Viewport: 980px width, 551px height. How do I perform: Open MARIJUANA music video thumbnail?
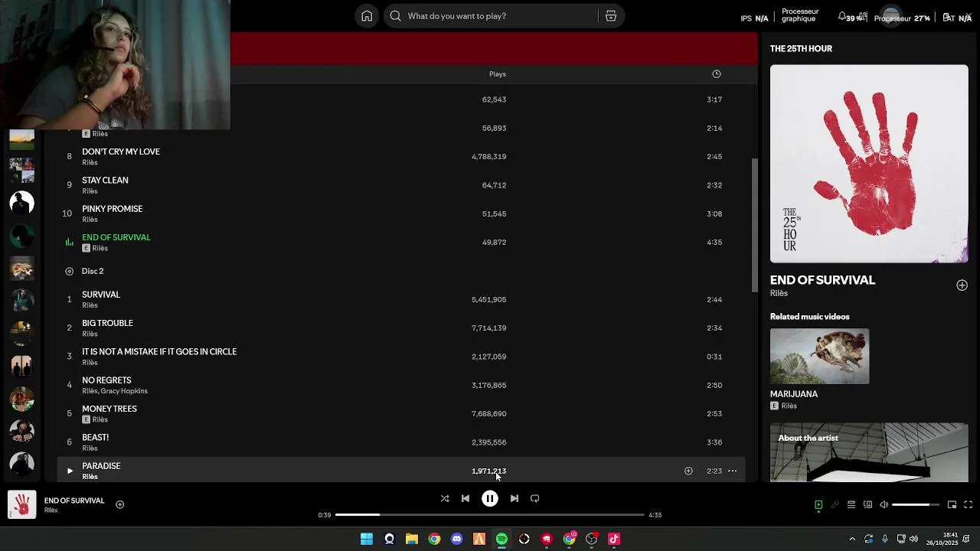819,357
